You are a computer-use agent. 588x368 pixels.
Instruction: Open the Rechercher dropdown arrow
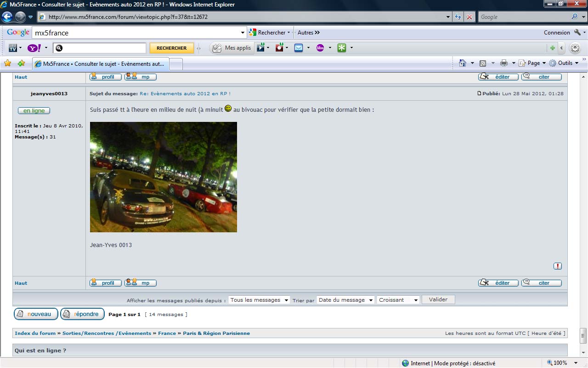(x=288, y=33)
